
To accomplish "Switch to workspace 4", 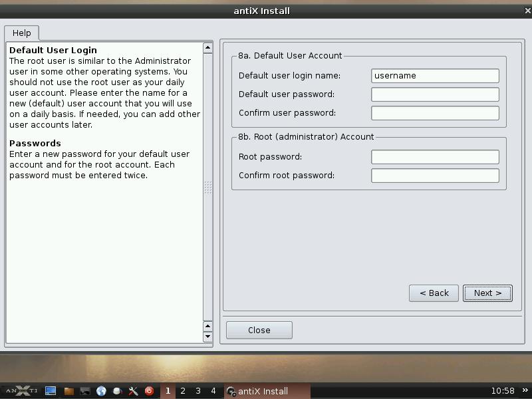I will click(213, 391).
